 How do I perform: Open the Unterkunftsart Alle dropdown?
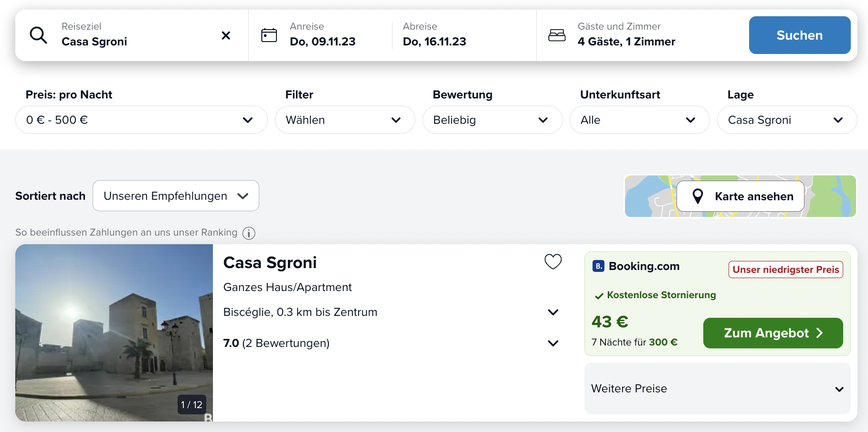[639, 120]
